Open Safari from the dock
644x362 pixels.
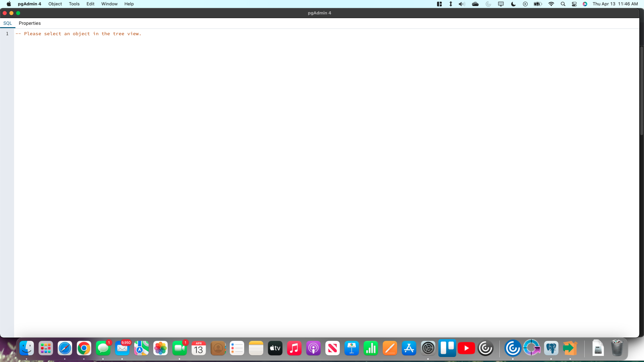click(65, 349)
